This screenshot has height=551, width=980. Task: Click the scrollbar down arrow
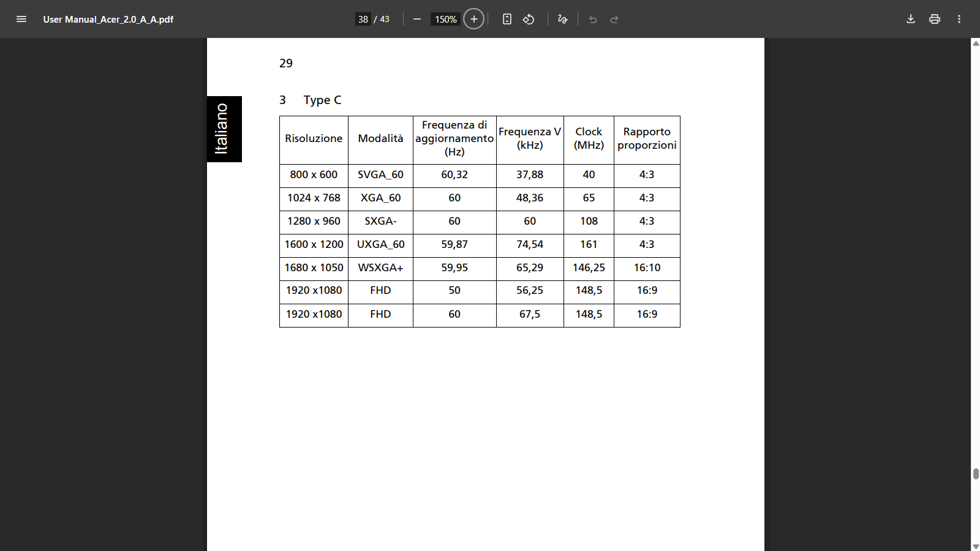pyautogui.click(x=976, y=546)
